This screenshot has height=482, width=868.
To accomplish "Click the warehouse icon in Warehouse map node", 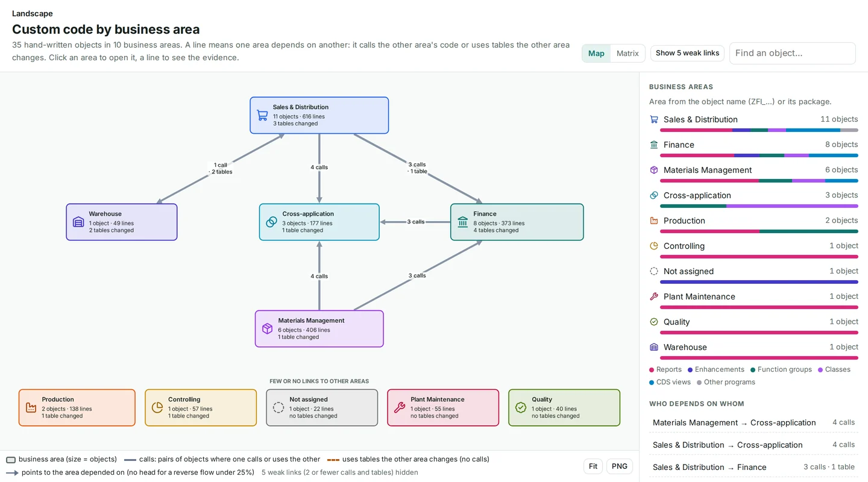I will pyautogui.click(x=78, y=222).
